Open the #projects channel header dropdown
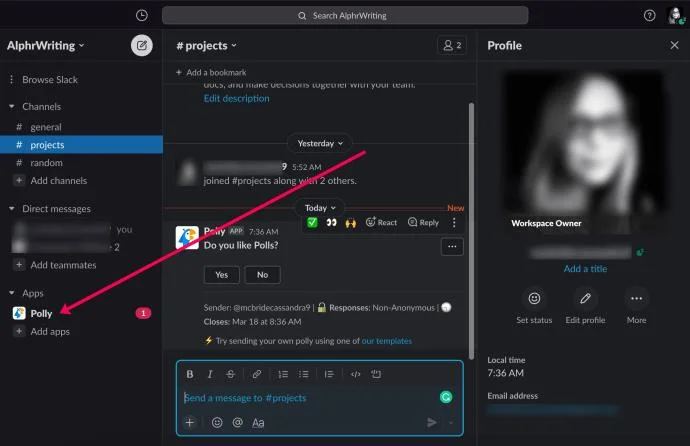This screenshot has height=446, width=690. click(206, 45)
